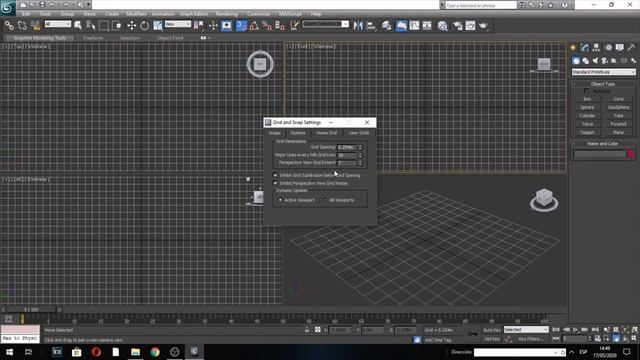Click the Cylinder primitive button

coord(587,116)
